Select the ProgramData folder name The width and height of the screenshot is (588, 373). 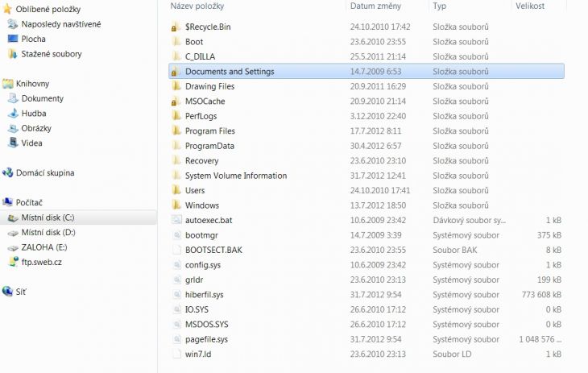[209, 146]
